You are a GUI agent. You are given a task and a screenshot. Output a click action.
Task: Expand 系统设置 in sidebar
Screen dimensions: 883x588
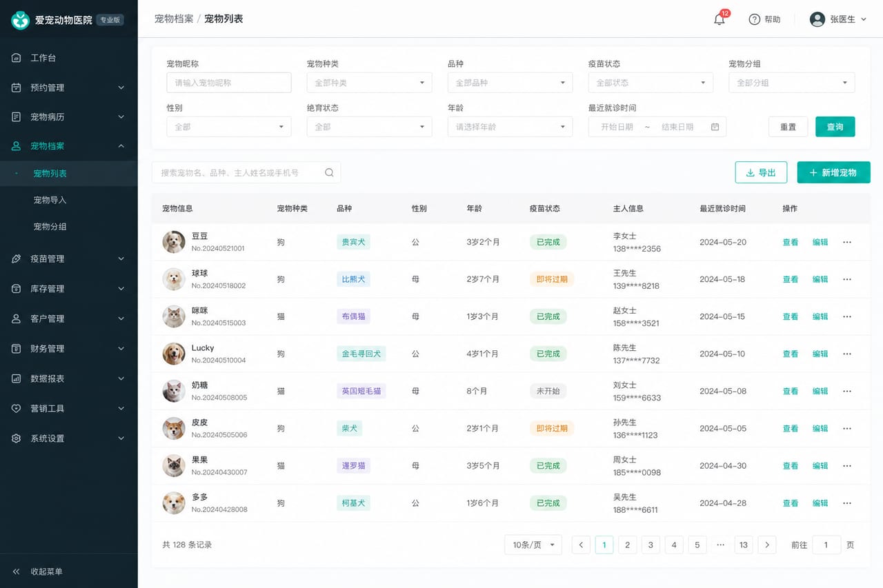tap(69, 438)
